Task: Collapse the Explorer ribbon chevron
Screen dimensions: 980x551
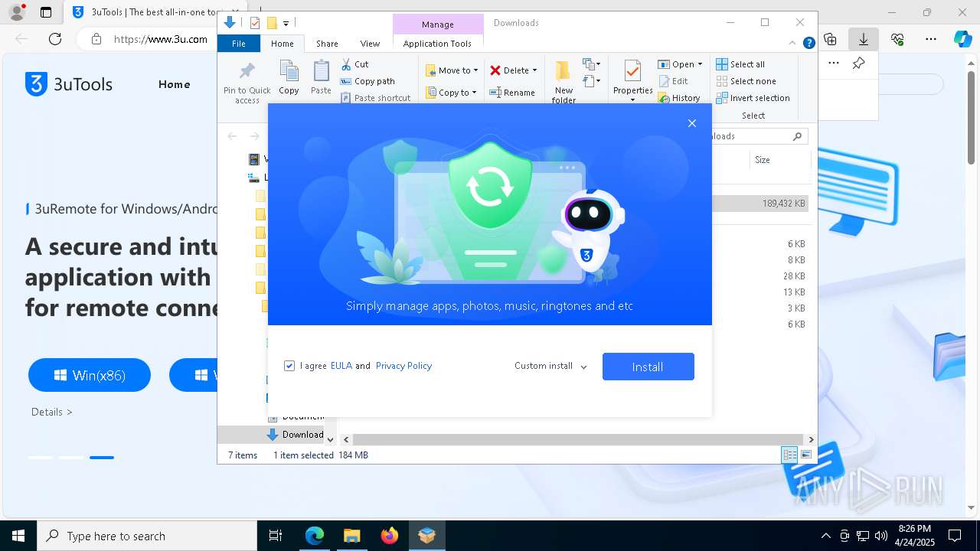Action: pos(793,44)
